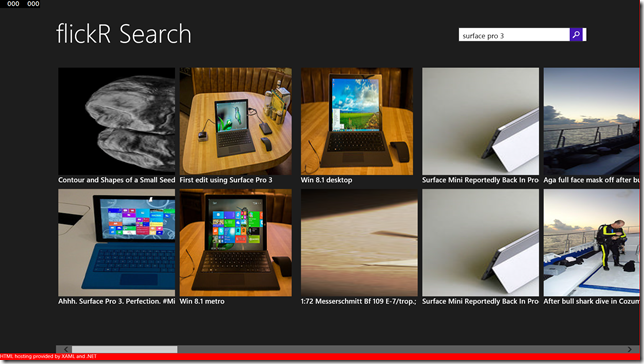The image size is (644, 364).
Task: Click the HTML hosting provided by XAML banner
Action: (48, 357)
